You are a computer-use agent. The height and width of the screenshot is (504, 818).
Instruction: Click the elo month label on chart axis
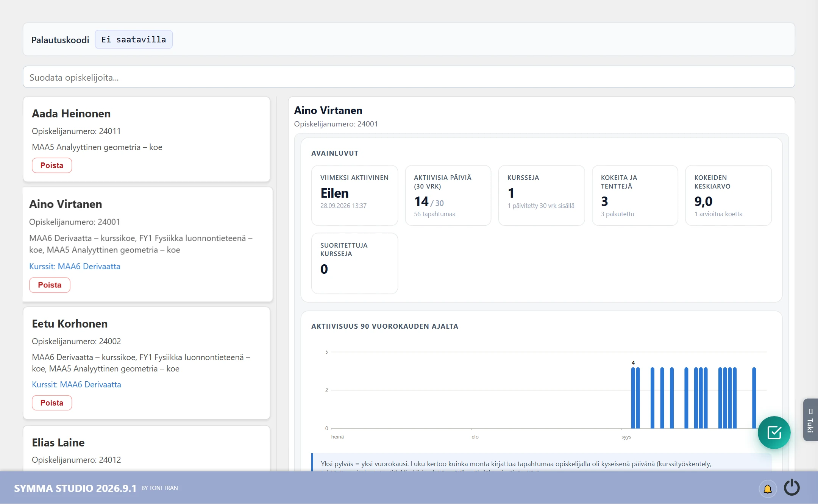[475, 437]
